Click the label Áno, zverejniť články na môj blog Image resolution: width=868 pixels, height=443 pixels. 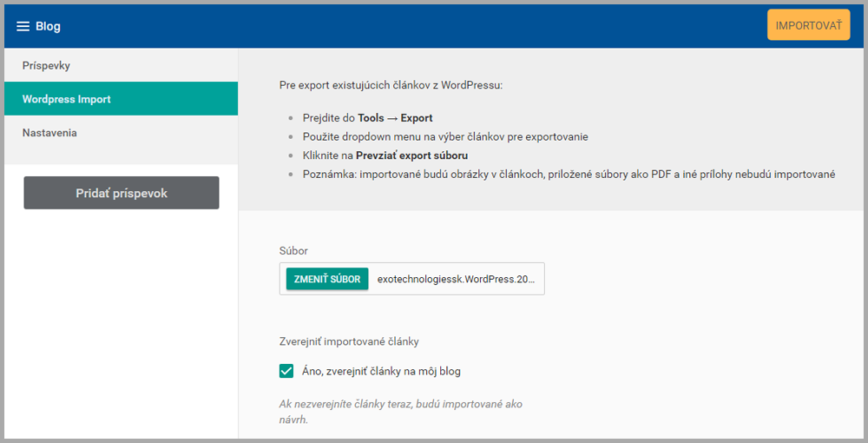pyautogui.click(x=381, y=371)
